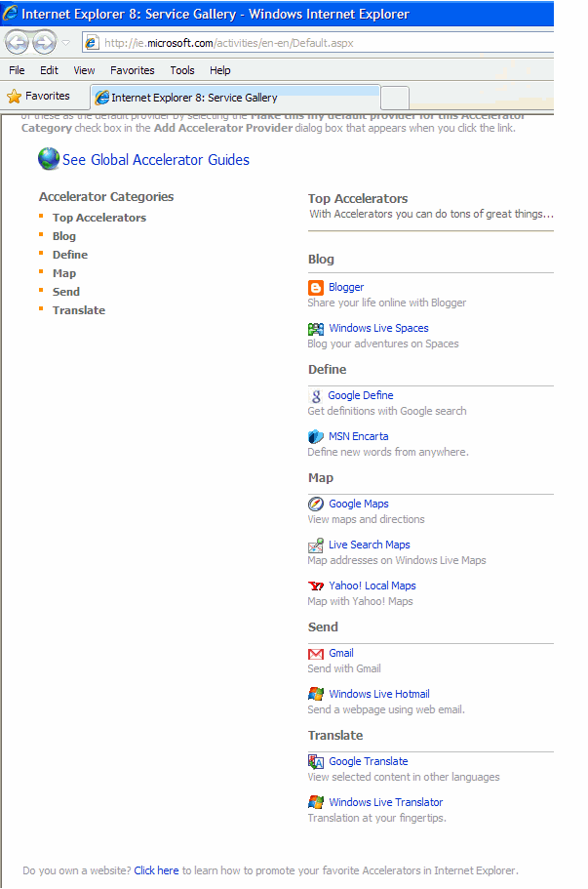Click 'Map with Yahoo! Maps' text

(360, 601)
